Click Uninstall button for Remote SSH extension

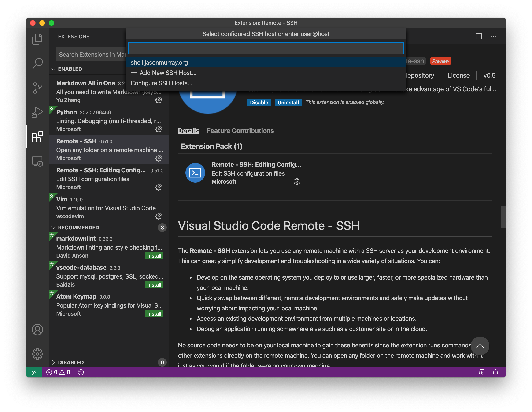tap(287, 102)
